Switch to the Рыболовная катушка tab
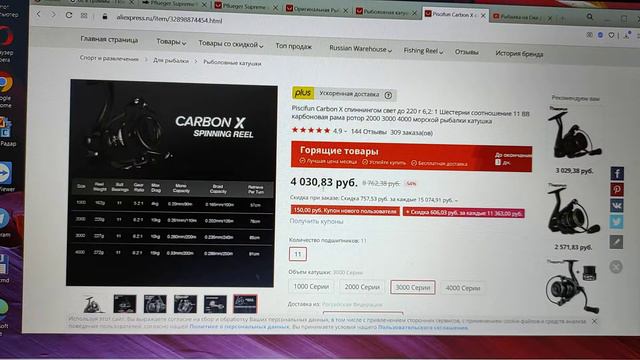Image resolution: width=640 pixels, height=360 pixels. (x=386, y=11)
